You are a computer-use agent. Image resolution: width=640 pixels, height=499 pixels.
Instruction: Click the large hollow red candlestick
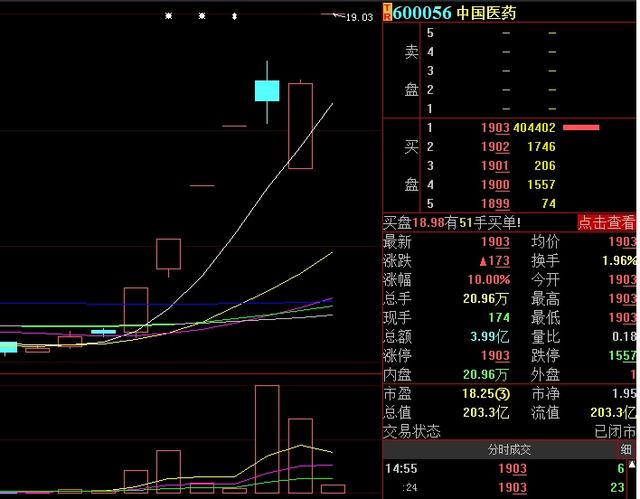300,125
